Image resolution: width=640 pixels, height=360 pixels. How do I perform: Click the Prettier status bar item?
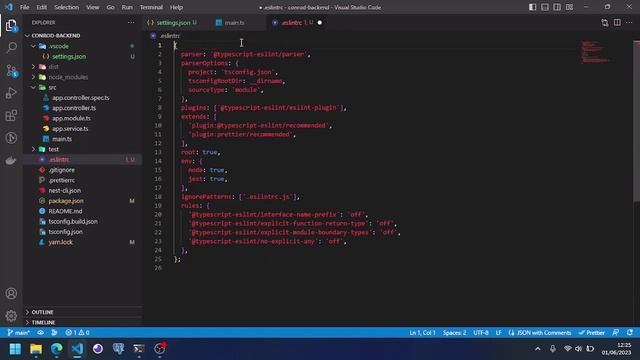pos(592,333)
